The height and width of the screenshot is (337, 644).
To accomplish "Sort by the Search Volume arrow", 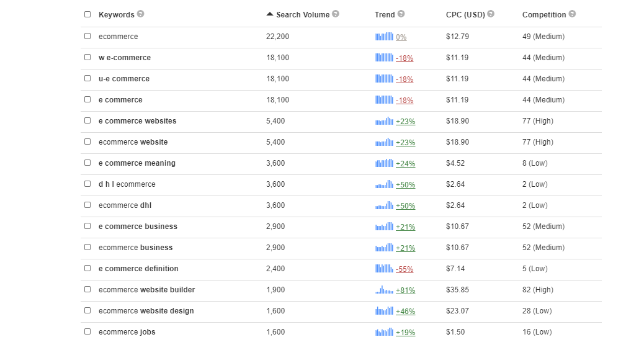I will click(269, 14).
